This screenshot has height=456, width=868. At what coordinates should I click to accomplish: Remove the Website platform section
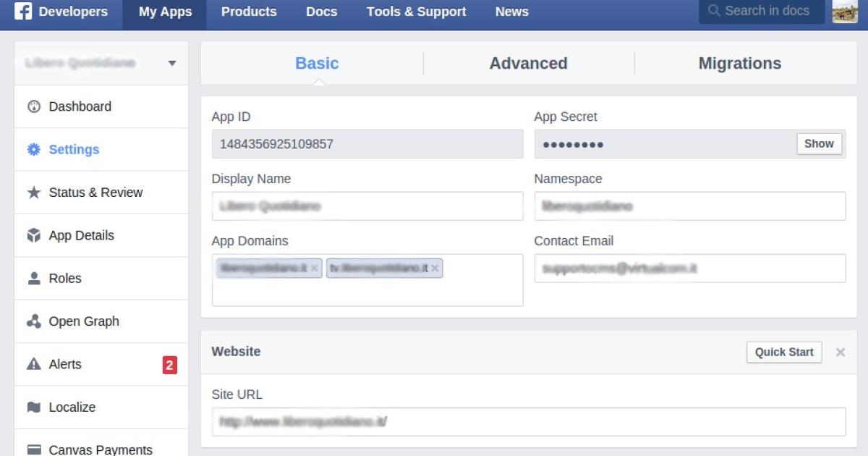coord(840,352)
